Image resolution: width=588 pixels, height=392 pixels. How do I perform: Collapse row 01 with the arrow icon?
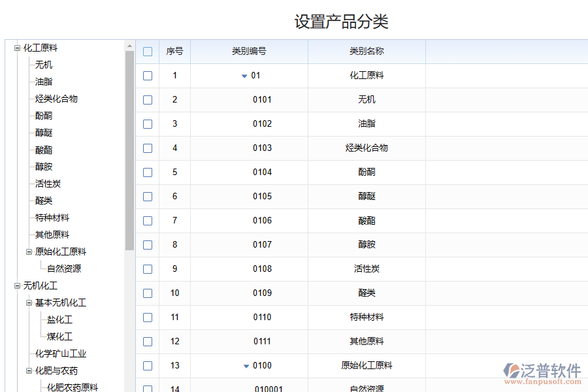click(244, 76)
